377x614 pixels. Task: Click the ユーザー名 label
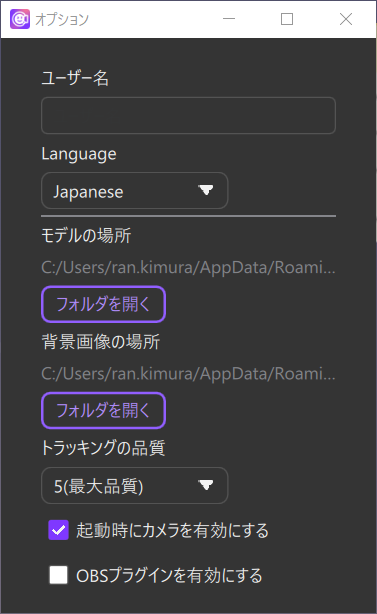click(75, 78)
